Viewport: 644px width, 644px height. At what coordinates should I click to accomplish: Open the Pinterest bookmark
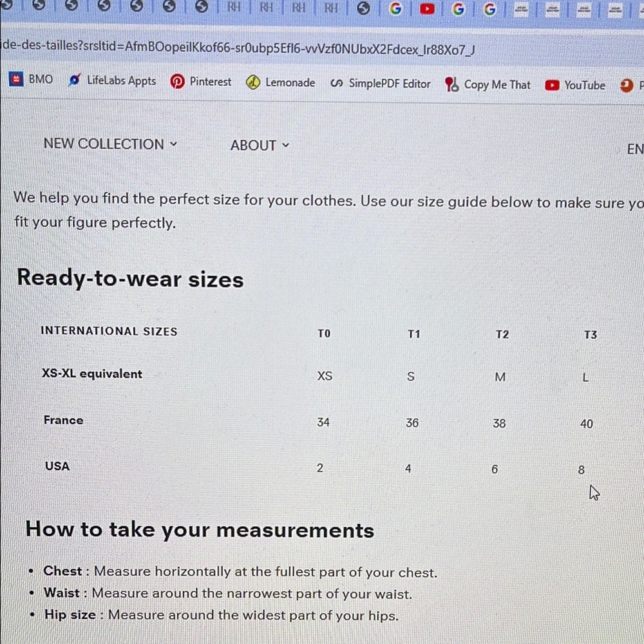201,82
